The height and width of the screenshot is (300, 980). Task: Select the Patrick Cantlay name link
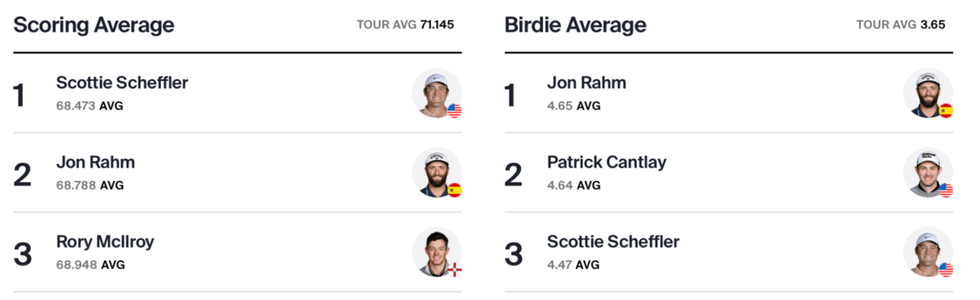(607, 162)
